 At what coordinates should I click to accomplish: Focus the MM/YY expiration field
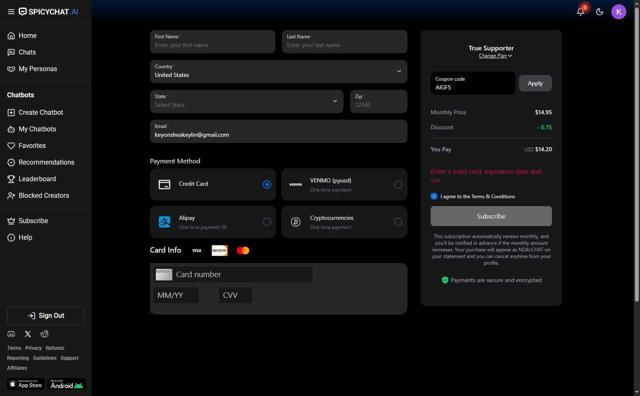point(176,295)
